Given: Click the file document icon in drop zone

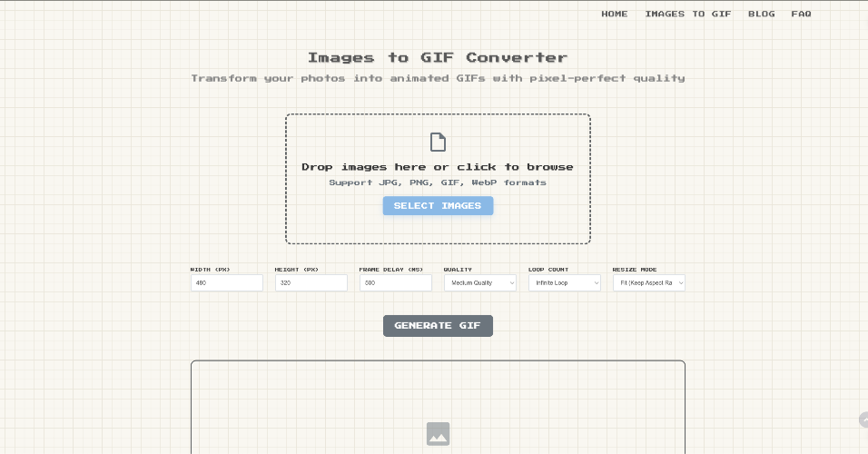Looking at the screenshot, I should tap(438, 143).
